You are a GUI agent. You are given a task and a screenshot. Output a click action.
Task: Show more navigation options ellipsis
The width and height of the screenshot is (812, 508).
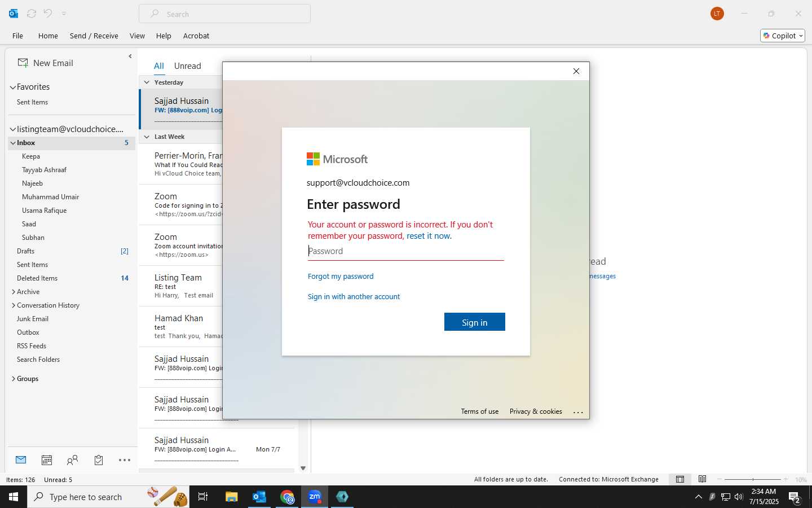125,460
